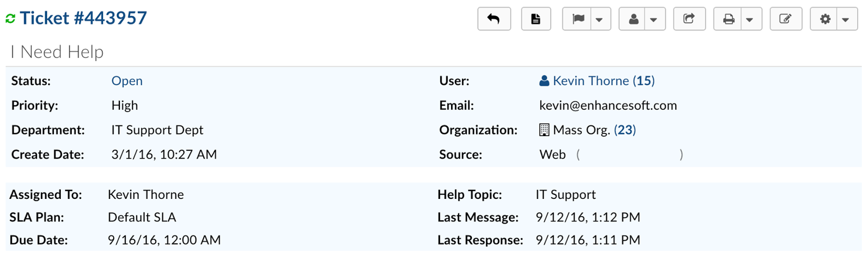Open Kevin Thorne user profile link

tap(590, 81)
